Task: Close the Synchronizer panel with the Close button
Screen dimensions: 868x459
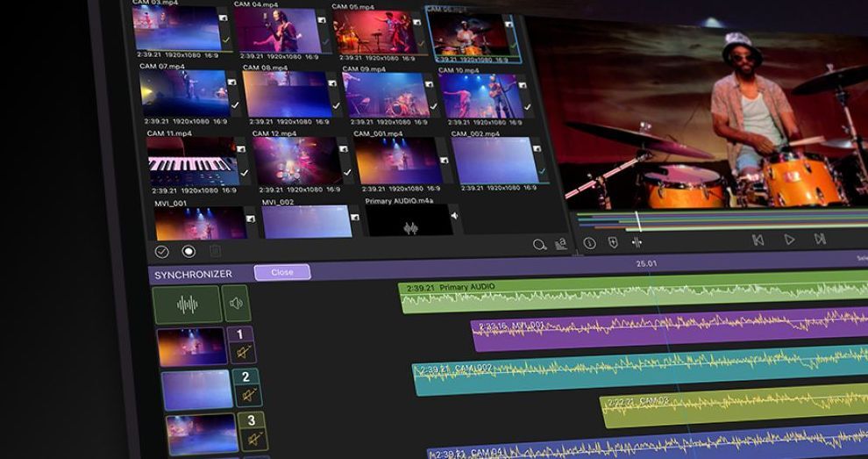Action: click(282, 272)
